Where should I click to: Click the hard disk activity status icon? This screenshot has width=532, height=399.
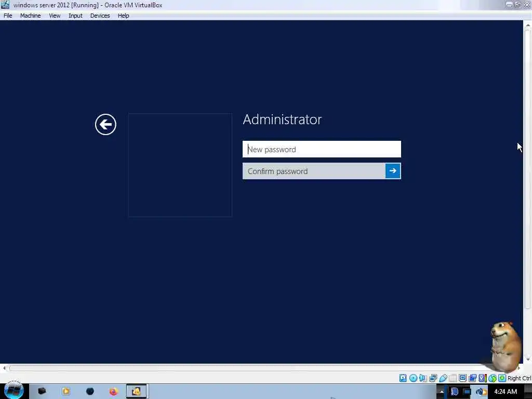[403, 378]
